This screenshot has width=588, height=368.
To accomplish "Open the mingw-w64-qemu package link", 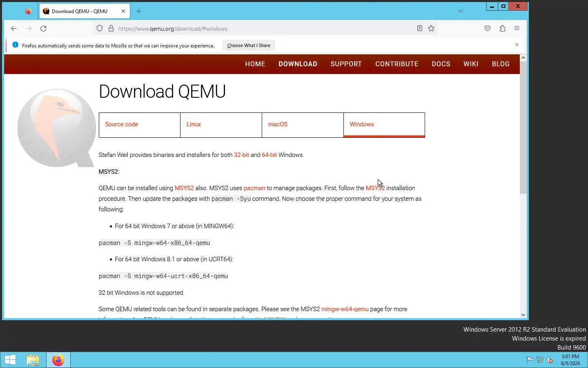I will pos(345,309).
